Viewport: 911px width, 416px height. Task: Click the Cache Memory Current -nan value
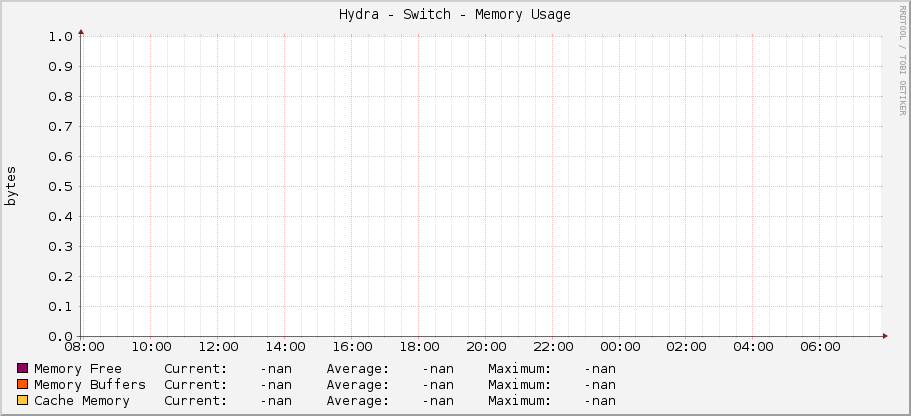click(x=276, y=401)
